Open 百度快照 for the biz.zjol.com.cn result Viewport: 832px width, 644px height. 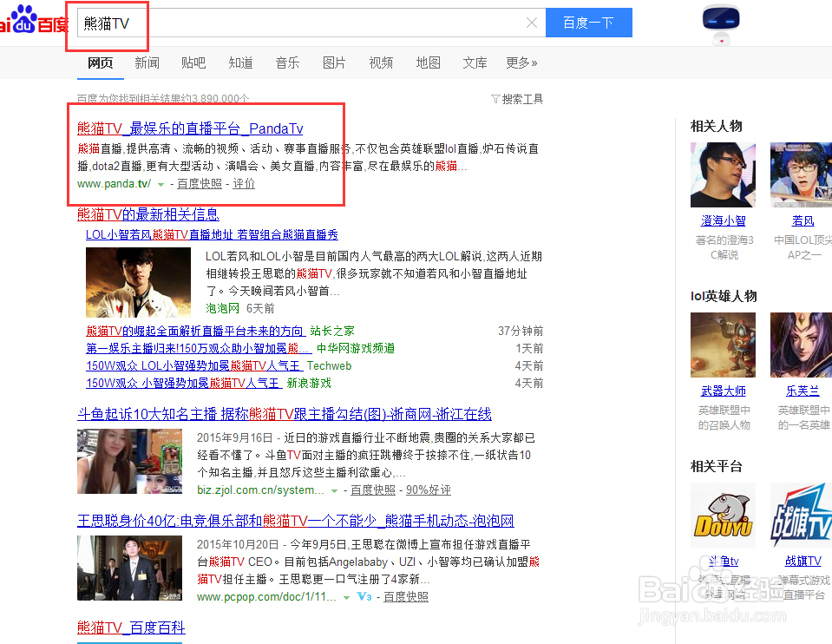tap(373, 490)
